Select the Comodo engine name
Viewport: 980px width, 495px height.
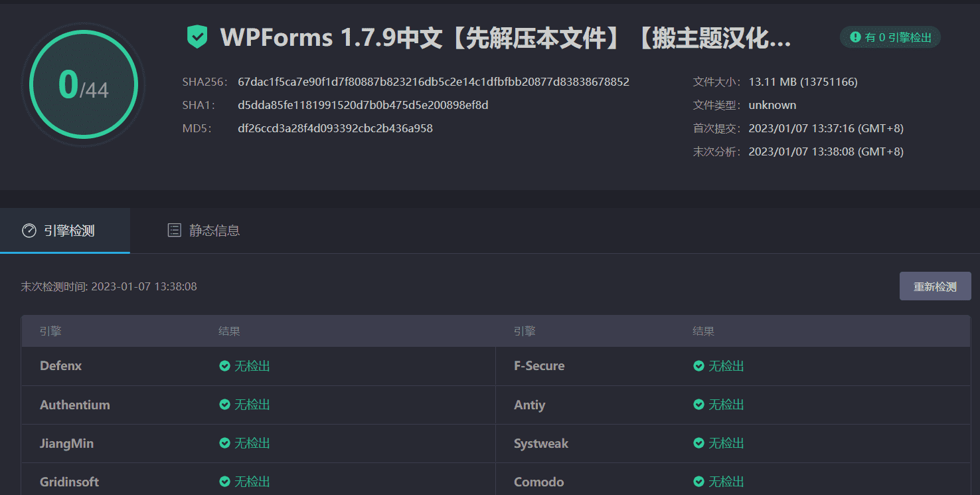coord(538,482)
